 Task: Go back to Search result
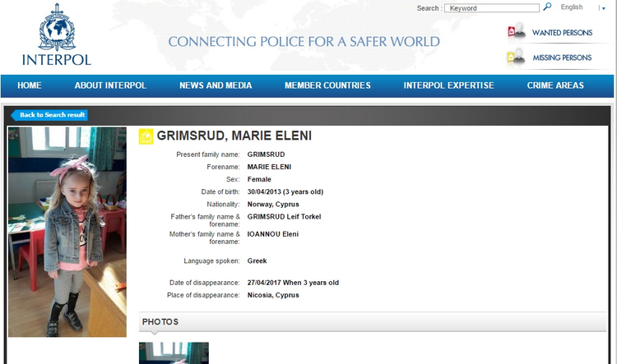[49, 115]
